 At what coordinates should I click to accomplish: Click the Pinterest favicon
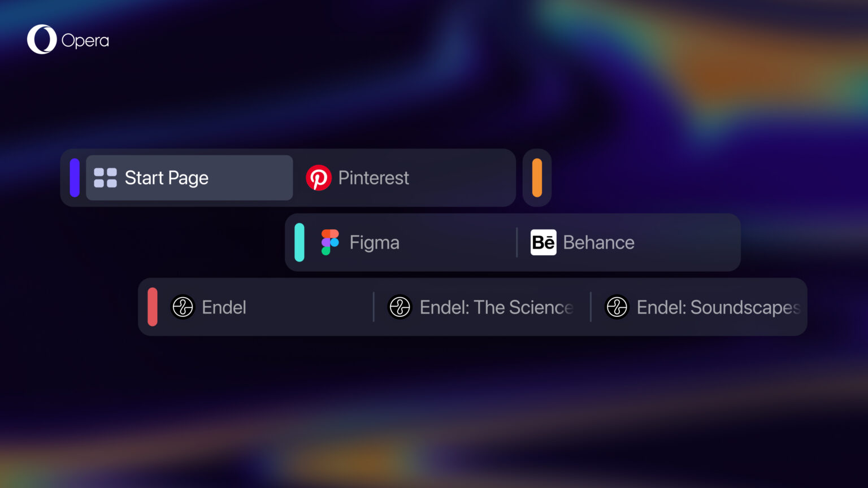(x=319, y=177)
